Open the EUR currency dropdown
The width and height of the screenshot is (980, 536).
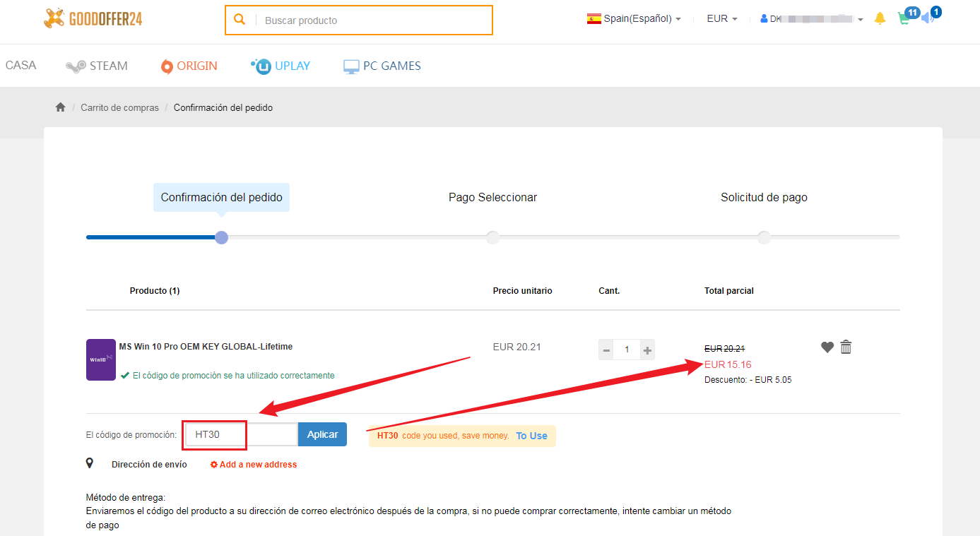(x=722, y=19)
